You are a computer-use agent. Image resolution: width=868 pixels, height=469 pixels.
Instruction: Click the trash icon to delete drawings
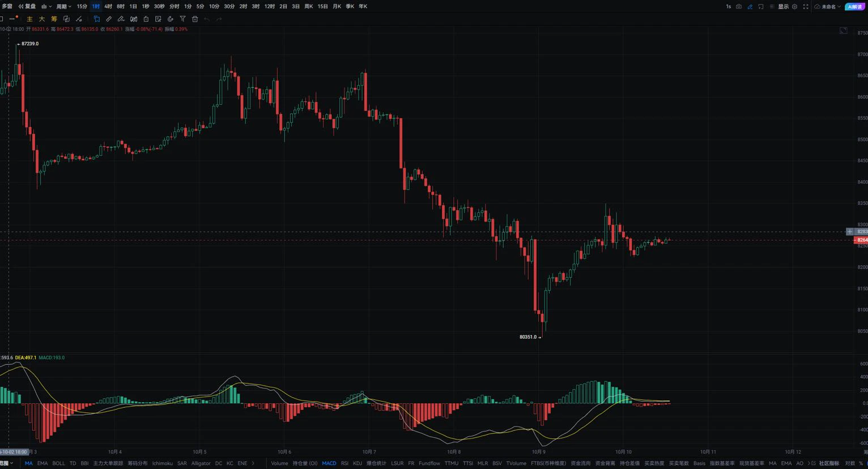tap(195, 19)
